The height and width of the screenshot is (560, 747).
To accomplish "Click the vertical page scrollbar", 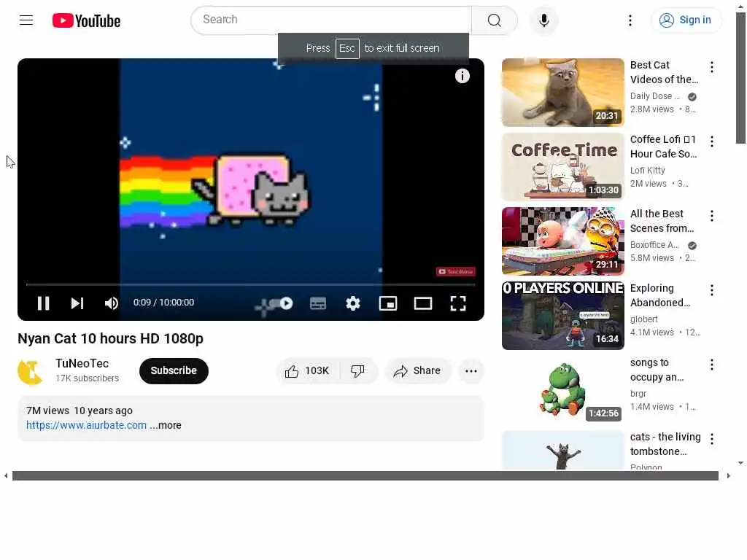I will pos(740,79).
